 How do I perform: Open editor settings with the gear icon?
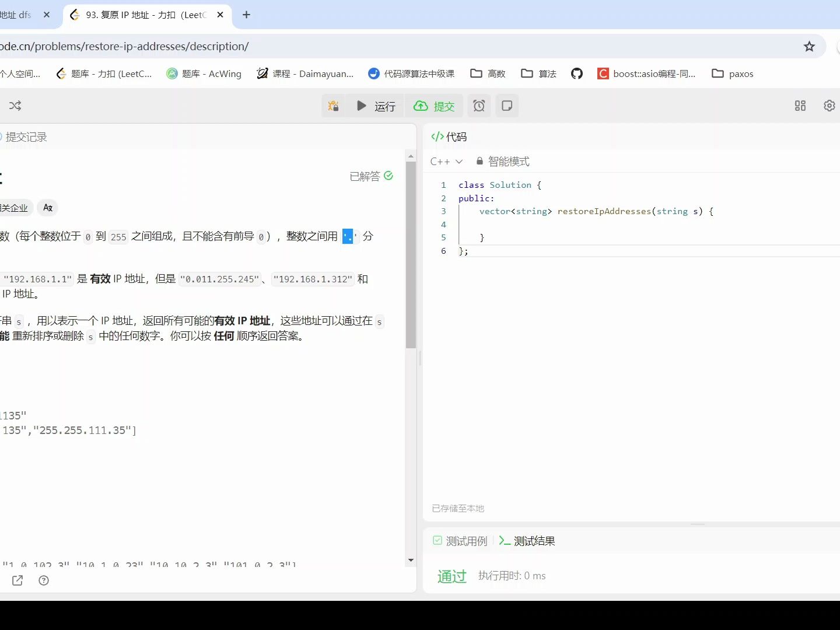(x=829, y=106)
